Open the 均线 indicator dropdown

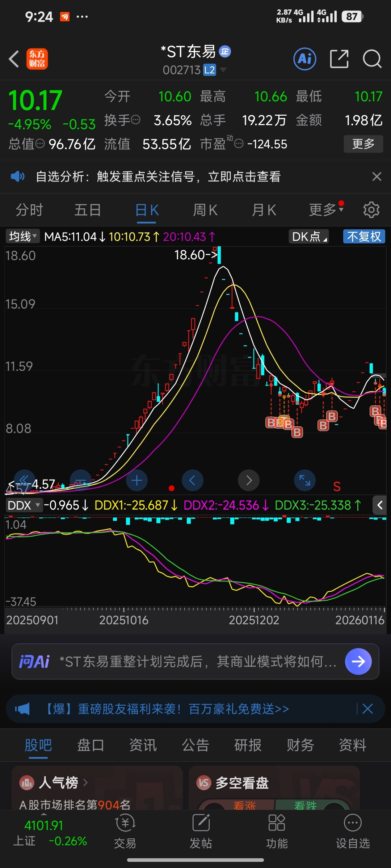22,237
